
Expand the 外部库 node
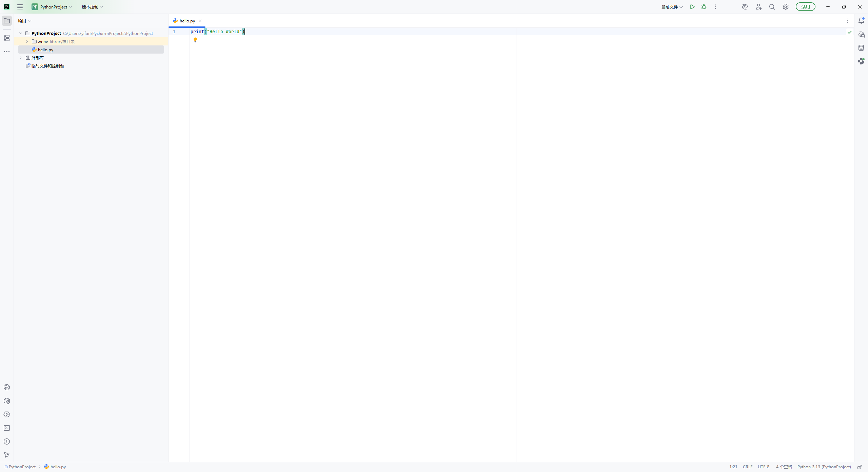tap(21, 58)
